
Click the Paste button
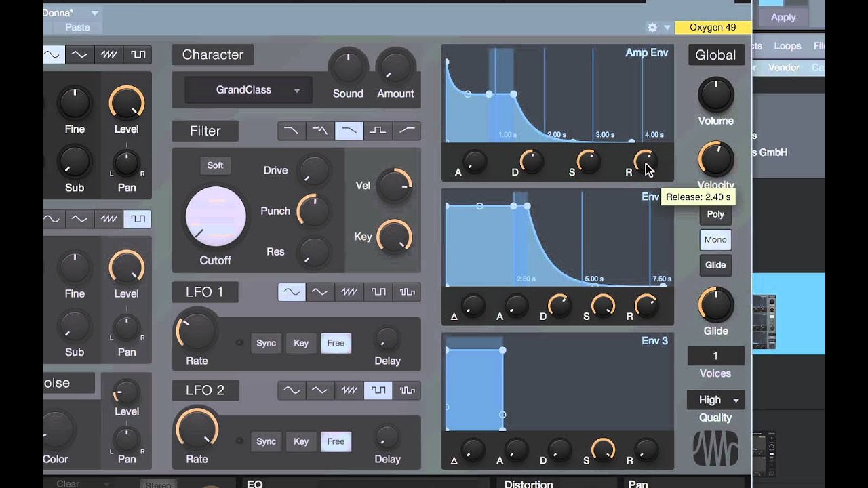(x=77, y=27)
